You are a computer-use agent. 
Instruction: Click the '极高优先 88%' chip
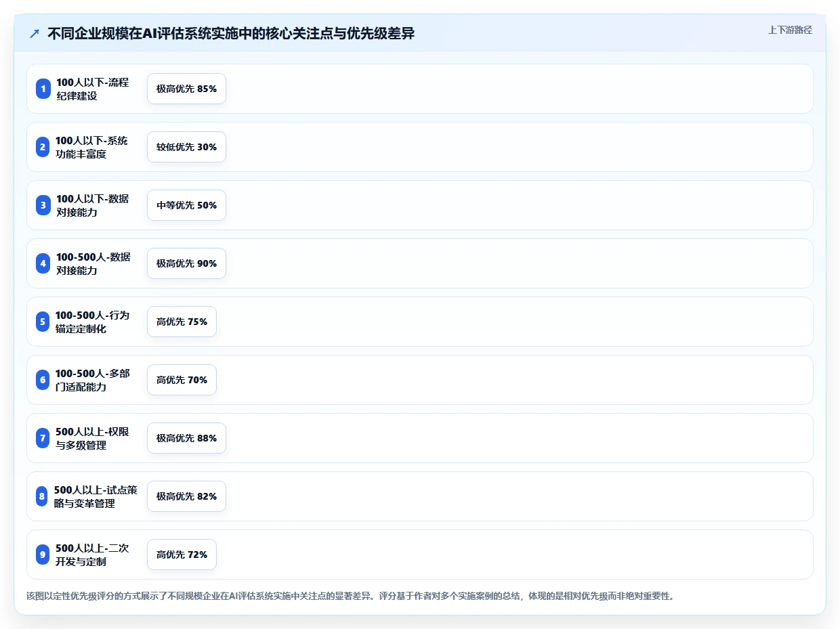tap(186, 438)
